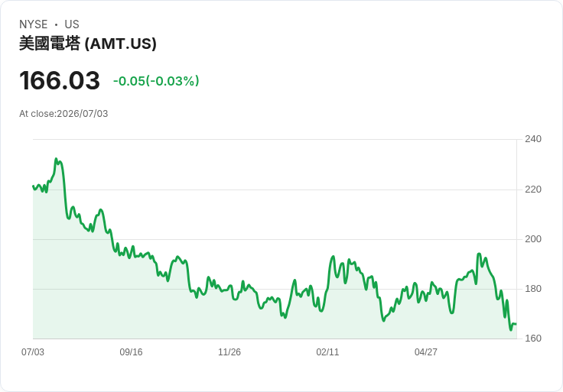Click the chart's highest peak near 232

[x=56, y=159]
